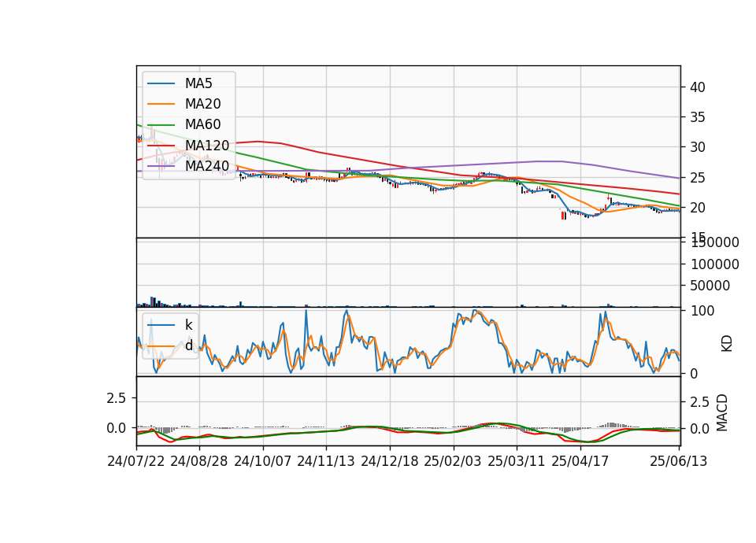Click the 25/04/17 date label
Screen dimensions: 756x543
pos(580,461)
